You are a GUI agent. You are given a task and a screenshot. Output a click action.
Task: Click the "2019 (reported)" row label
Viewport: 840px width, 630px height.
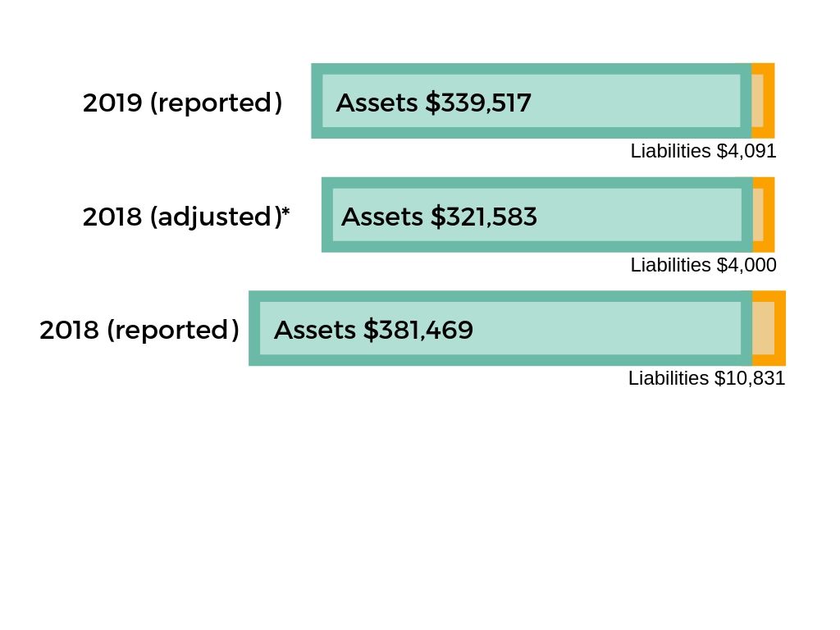(182, 103)
